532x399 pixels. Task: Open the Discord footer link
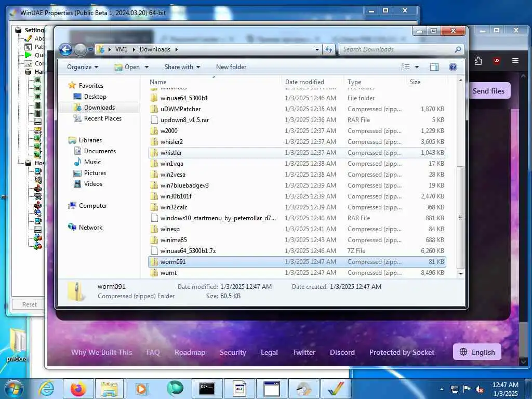coord(342,353)
